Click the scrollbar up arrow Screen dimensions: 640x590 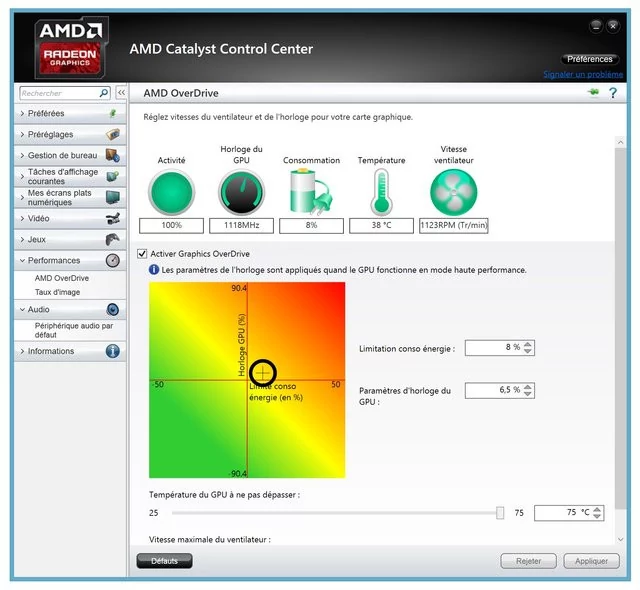point(620,142)
